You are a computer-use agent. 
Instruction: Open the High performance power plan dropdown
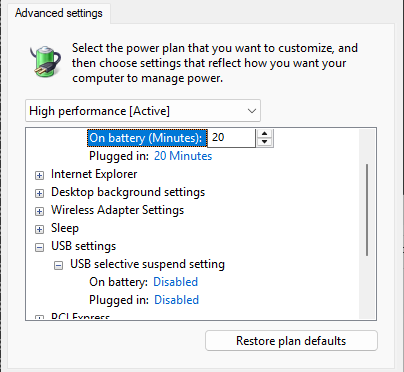(143, 111)
